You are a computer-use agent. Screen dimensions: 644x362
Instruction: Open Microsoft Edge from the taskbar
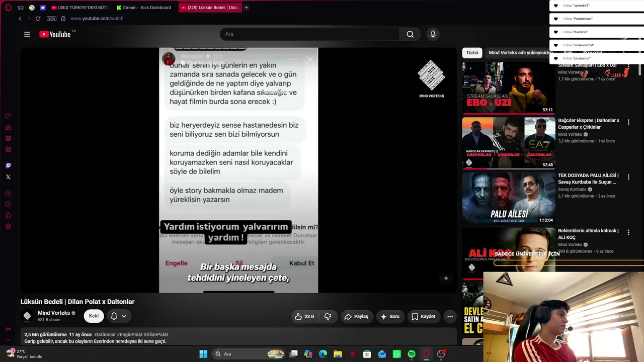click(323, 354)
